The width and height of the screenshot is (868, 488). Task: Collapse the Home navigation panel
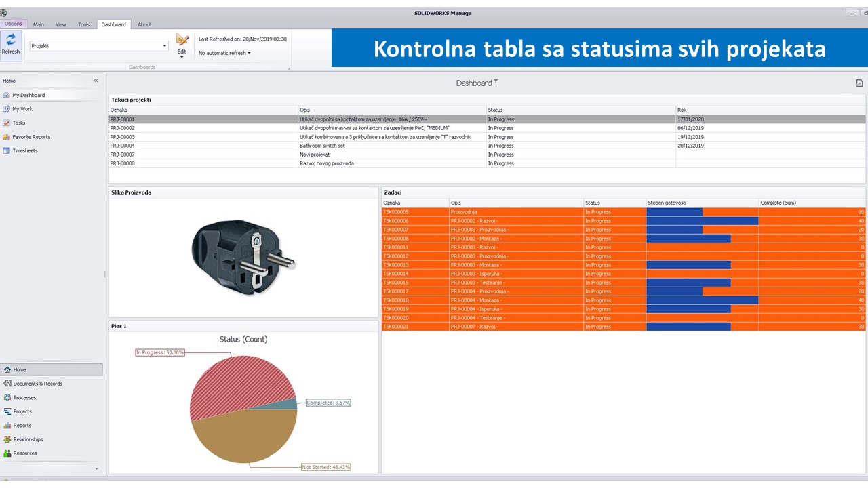[x=96, y=81]
